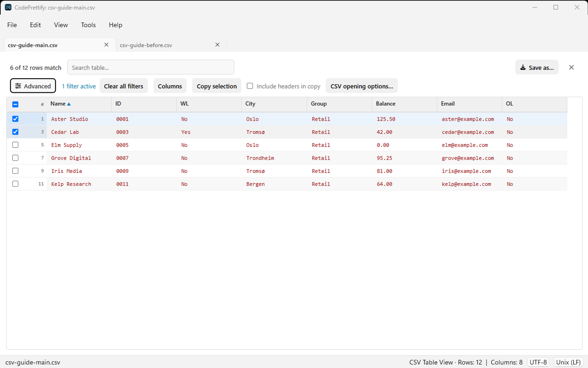
Task: Sort by the OL column header
Action: [535, 104]
